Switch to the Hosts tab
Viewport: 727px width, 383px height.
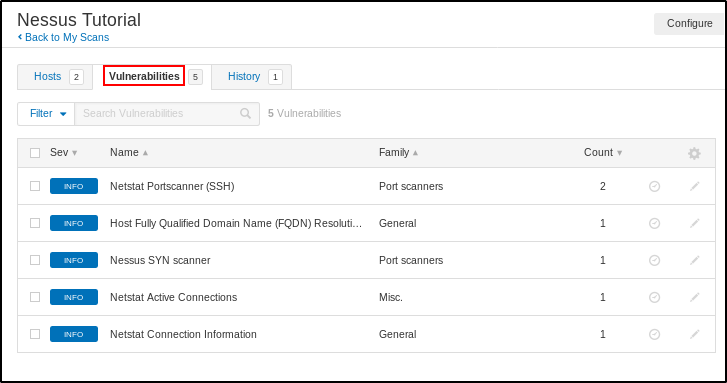pyautogui.click(x=55, y=77)
